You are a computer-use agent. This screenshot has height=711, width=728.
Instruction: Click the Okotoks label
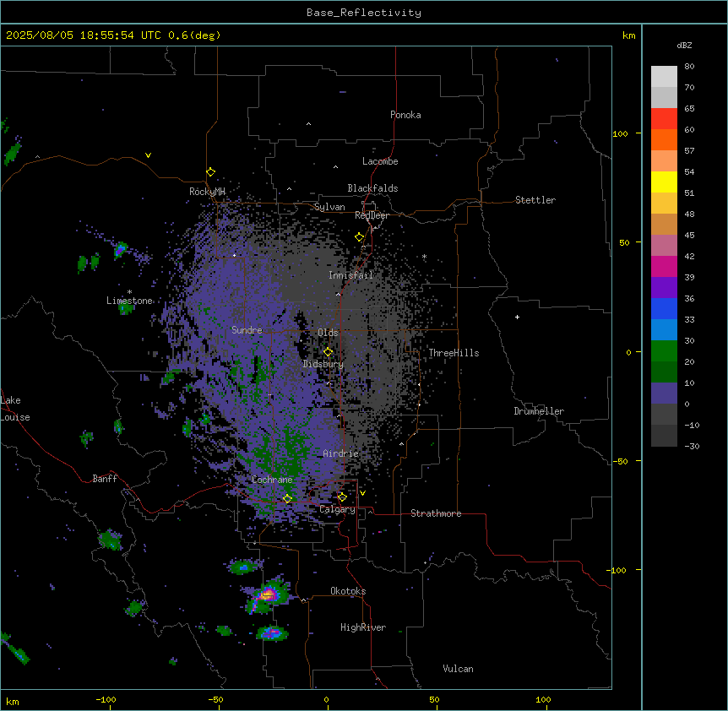(x=348, y=591)
